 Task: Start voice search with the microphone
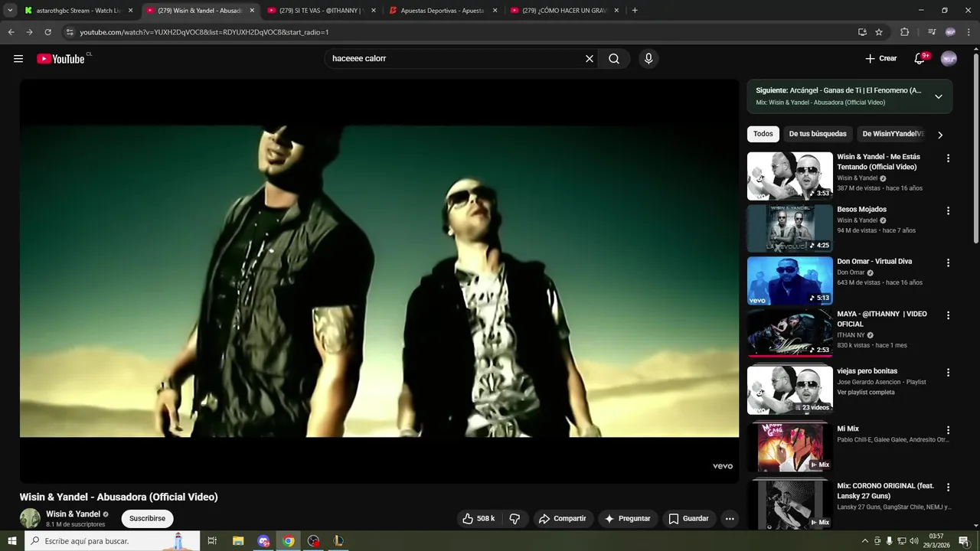pos(648,59)
